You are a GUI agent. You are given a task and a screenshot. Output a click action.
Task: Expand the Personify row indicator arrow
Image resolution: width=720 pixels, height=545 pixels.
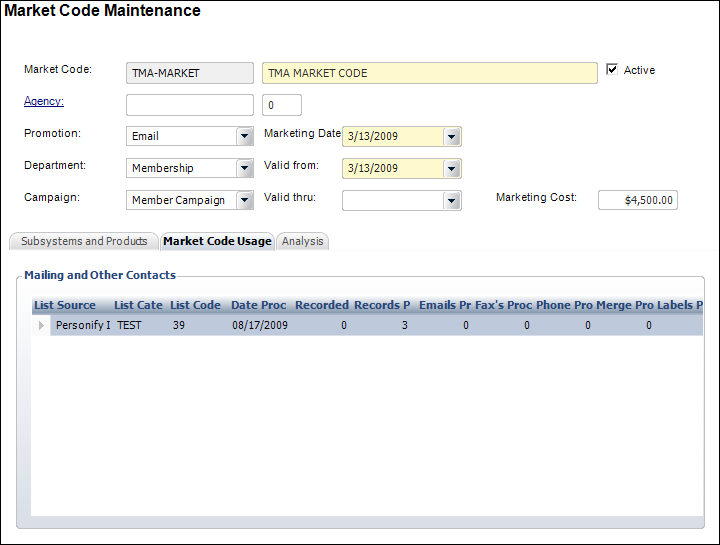point(41,326)
